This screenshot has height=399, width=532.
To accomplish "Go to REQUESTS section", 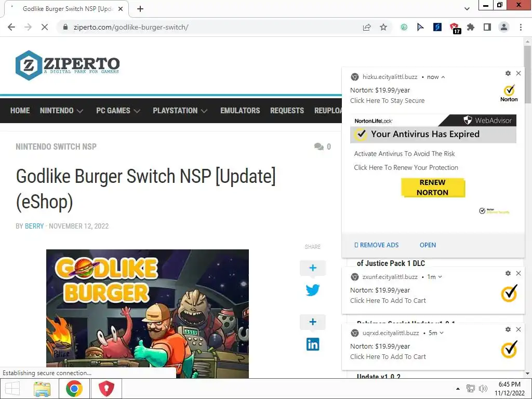I will (287, 111).
